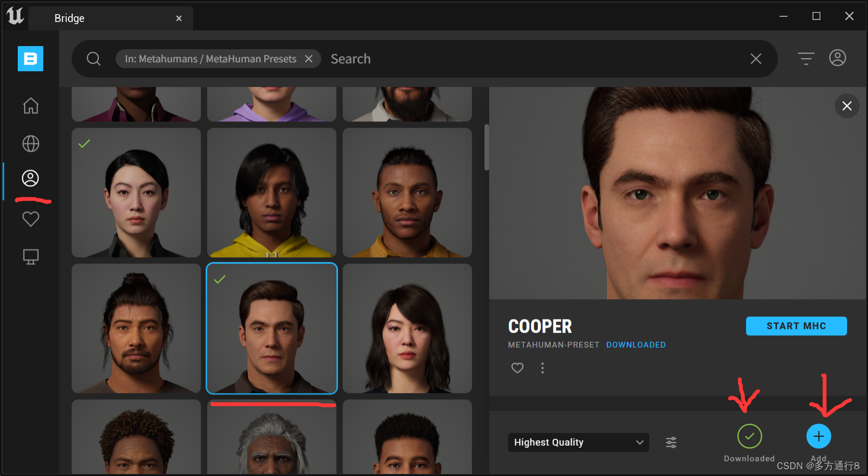868x476 pixels.
Task: Select the woman with wavy bob thumbnail
Action: [407, 328]
